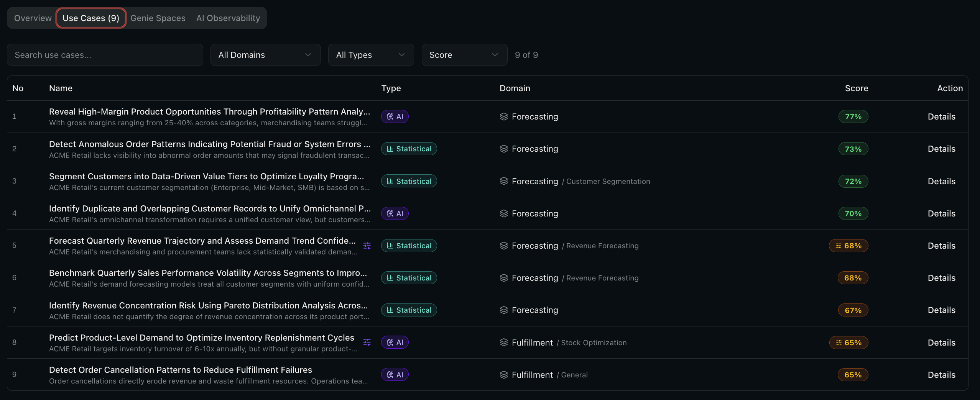Click the 70% score badge
980x400 pixels.
[853, 213]
